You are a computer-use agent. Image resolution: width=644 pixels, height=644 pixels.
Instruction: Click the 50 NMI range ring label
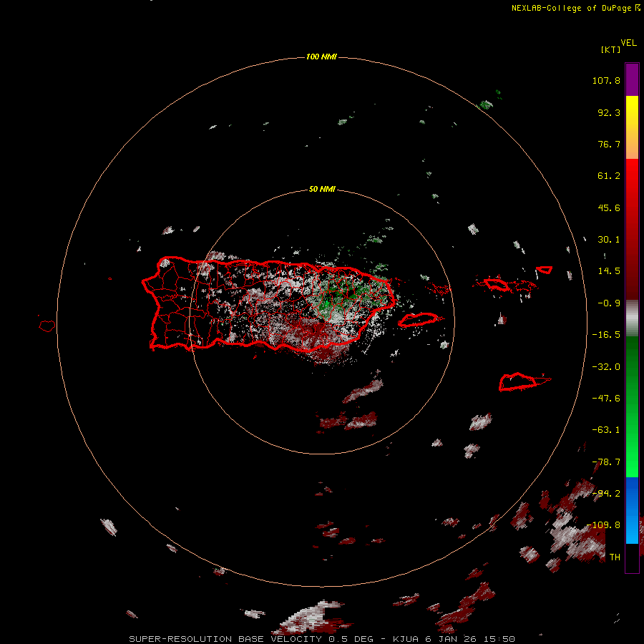pyautogui.click(x=321, y=189)
